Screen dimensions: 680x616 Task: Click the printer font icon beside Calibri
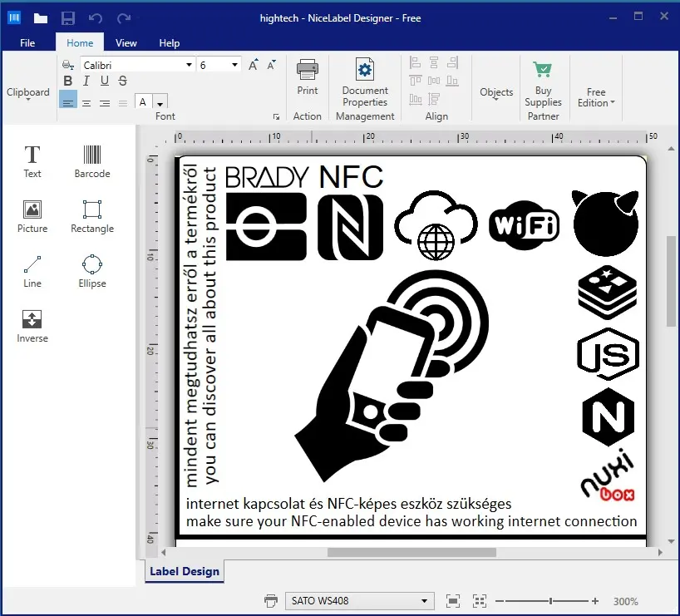(x=68, y=65)
